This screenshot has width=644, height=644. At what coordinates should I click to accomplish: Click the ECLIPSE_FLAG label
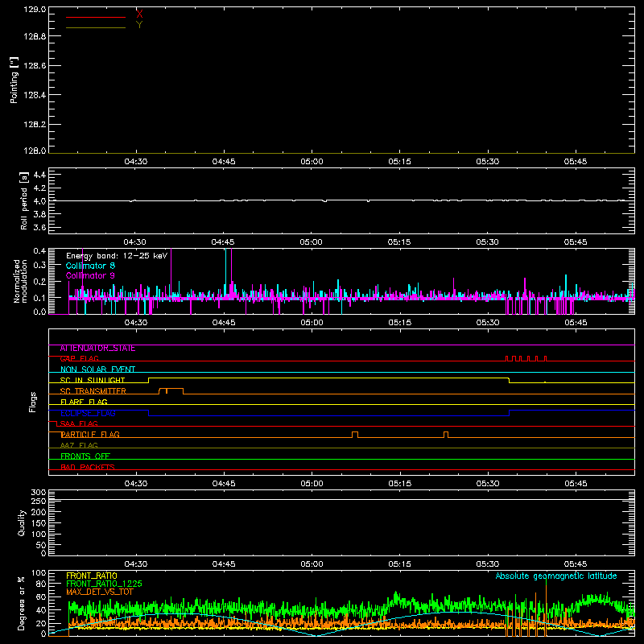point(88,413)
